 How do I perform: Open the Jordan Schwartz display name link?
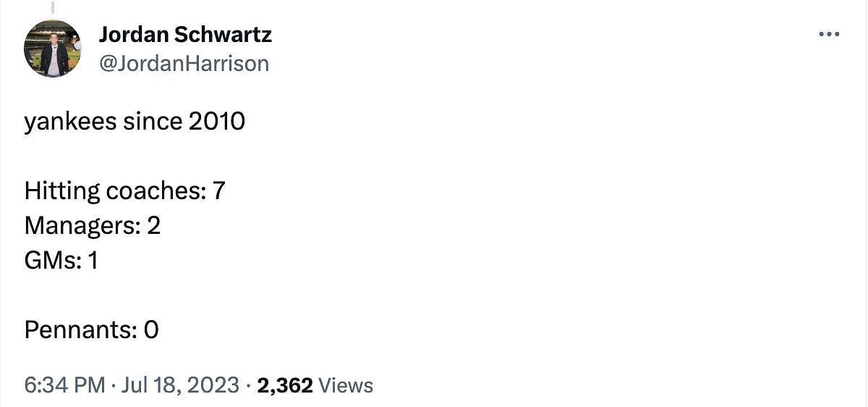[x=185, y=34]
